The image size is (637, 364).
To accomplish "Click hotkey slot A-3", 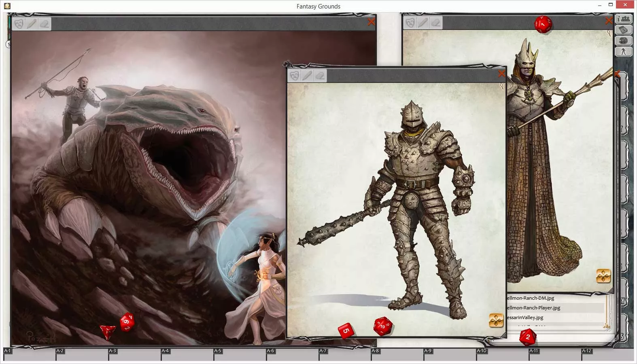I will (x=135, y=354).
